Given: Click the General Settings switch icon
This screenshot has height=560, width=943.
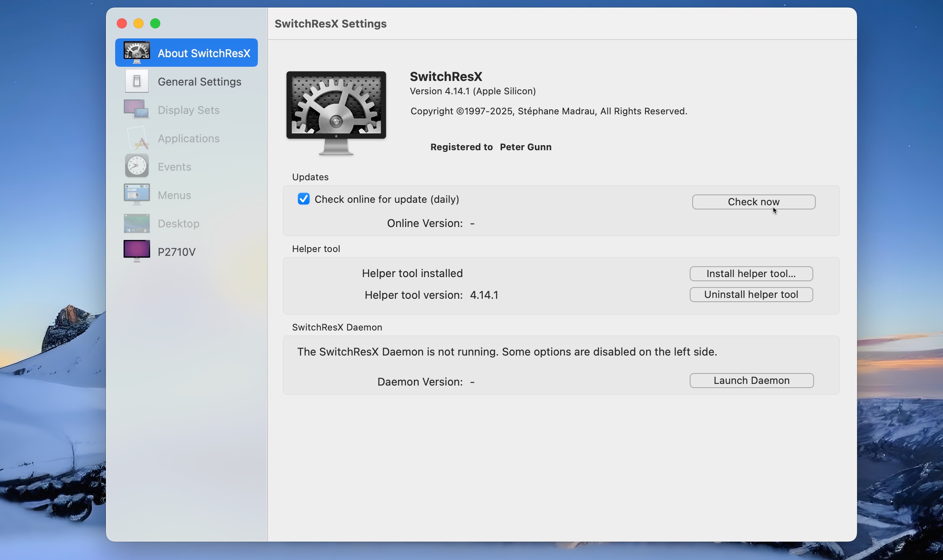Looking at the screenshot, I should [x=136, y=81].
